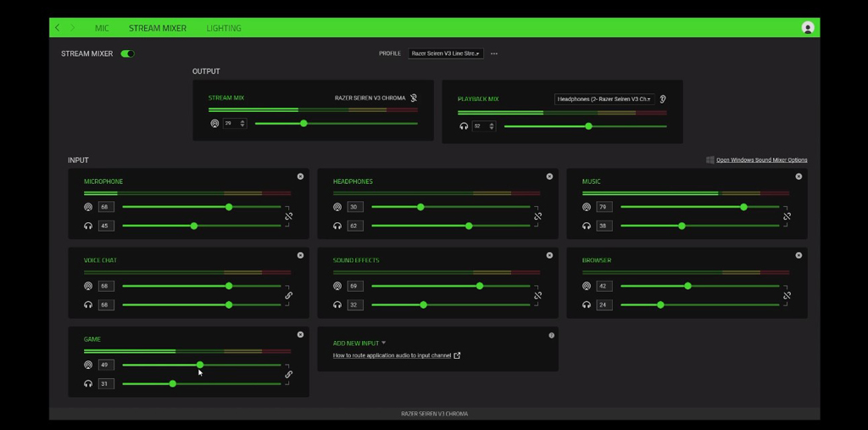868x430 pixels.
Task: Remove the Headphones input channel
Action: (549, 176)
